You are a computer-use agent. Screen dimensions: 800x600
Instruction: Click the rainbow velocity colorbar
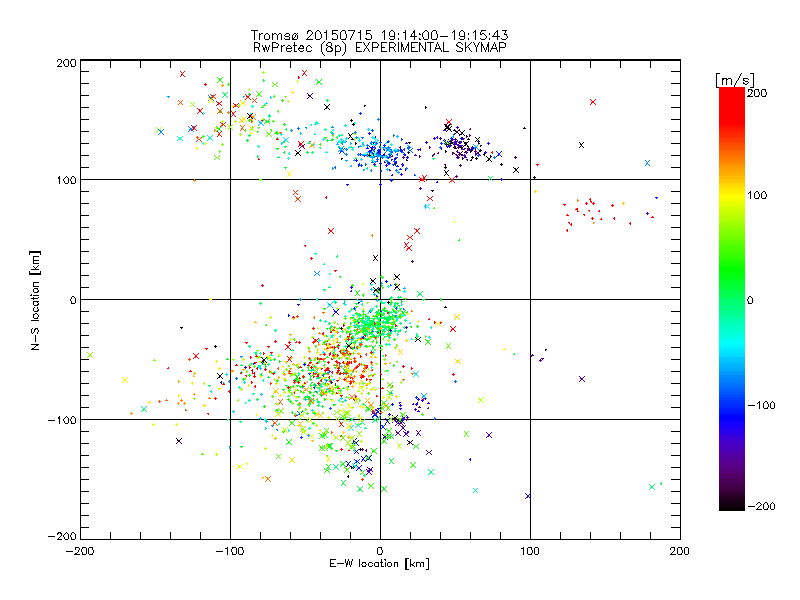coord(732,299)
